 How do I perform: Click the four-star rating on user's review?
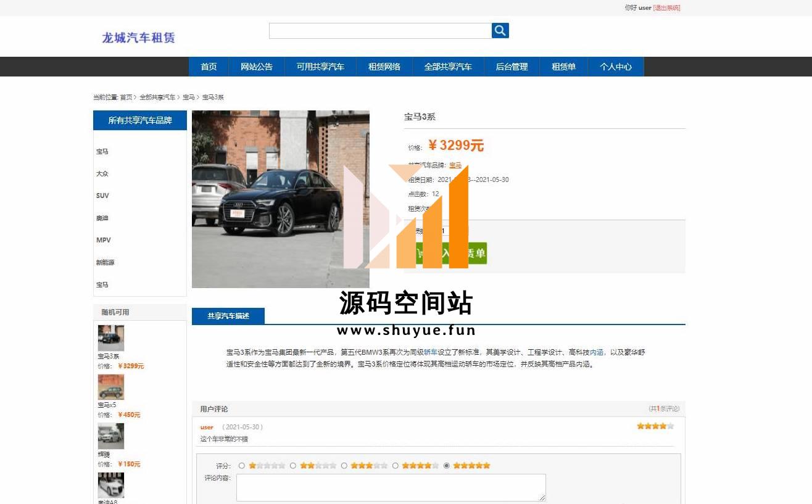pyautogui.click(x=655, y=426)
